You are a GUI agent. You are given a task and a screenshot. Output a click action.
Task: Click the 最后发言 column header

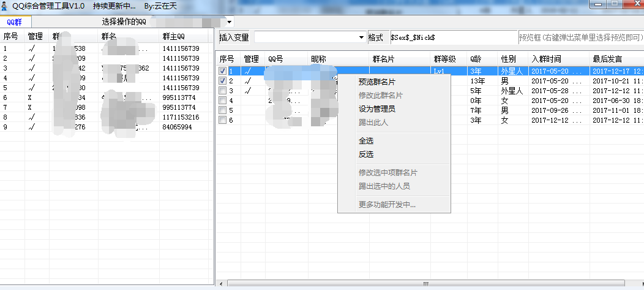616,59
